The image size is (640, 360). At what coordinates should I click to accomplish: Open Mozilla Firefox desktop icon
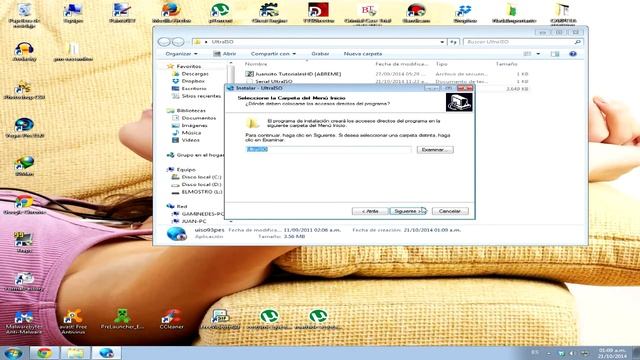coord(171,13)
